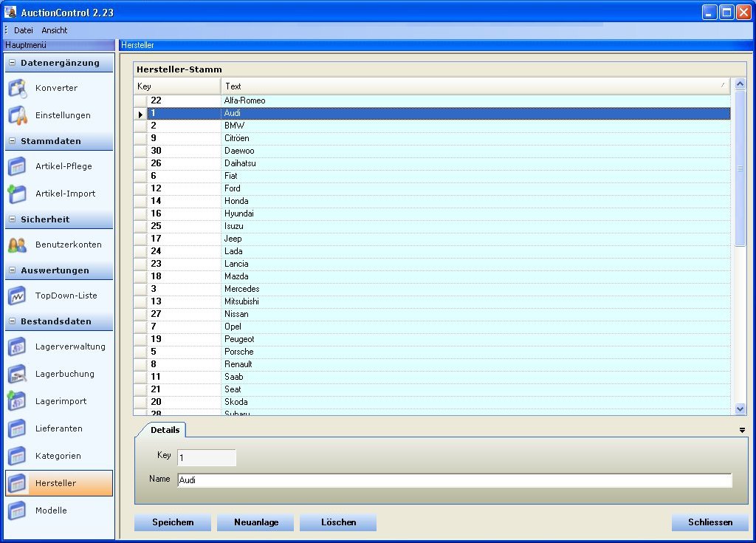Click the TopDown-Liste chart icon

point(18,296)
